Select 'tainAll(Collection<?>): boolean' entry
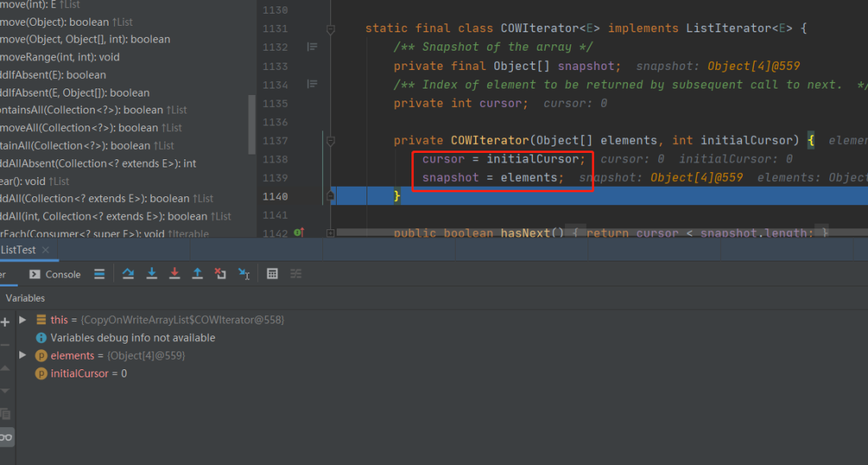This screenshot has width=868, height=465. tap(87, 145)
